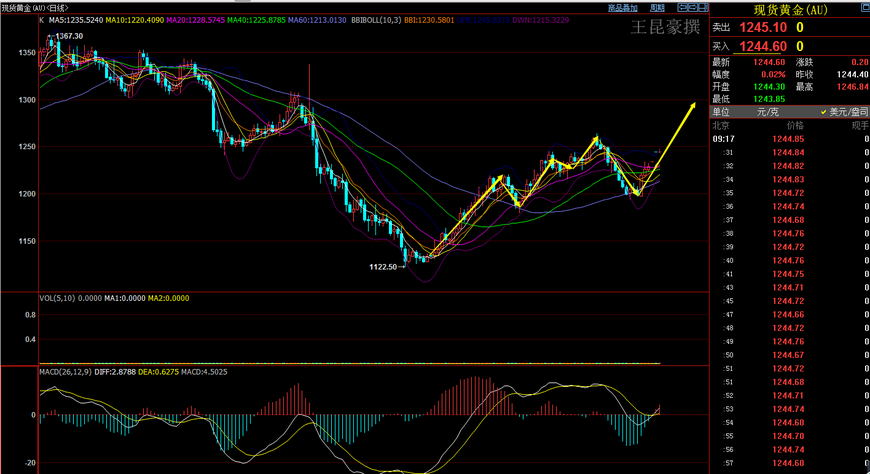Click the BBI:1230.5801 indicator value
Viewport: 870px width, 474px height.
click(429, 20)
